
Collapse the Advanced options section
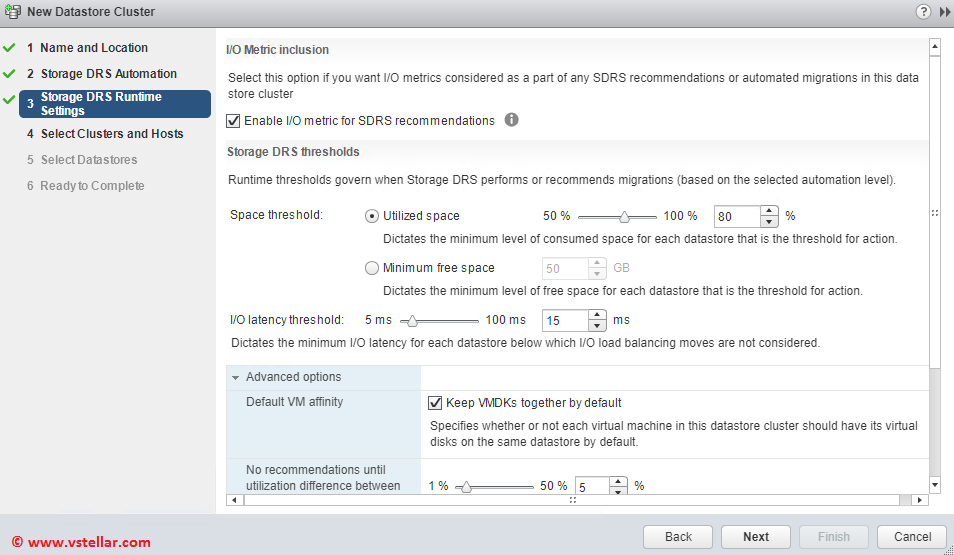tap(235, 377)
